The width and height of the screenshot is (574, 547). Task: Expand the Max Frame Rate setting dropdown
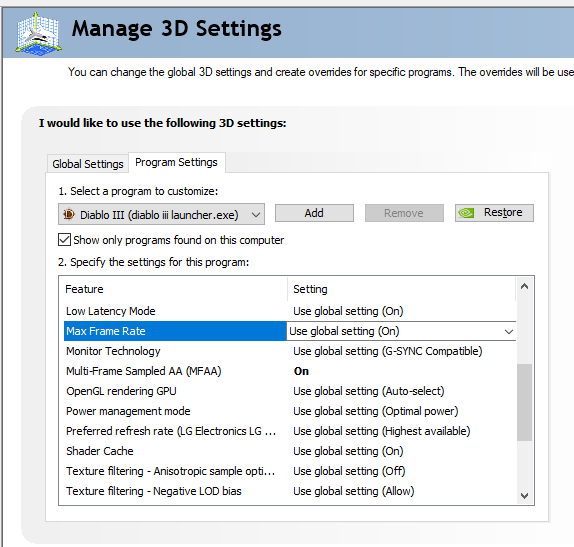coord(508,332)
